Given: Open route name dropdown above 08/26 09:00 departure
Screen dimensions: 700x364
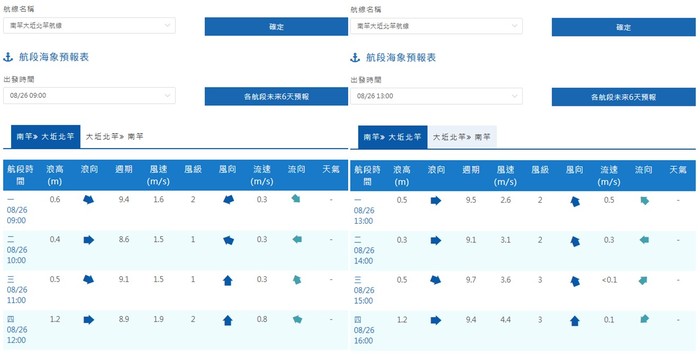Looking at the screenshot, I should 89,25.
